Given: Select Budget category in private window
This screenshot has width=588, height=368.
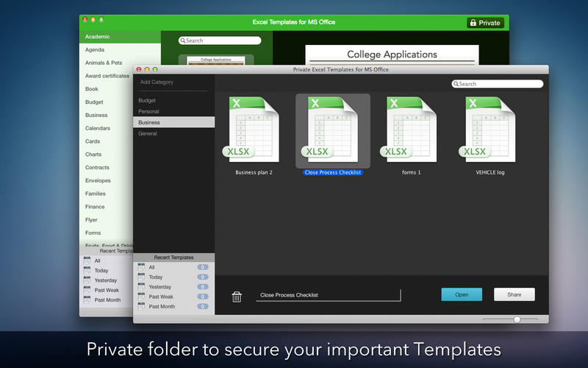Looking at the screenshot, I should tap(173, 100).
